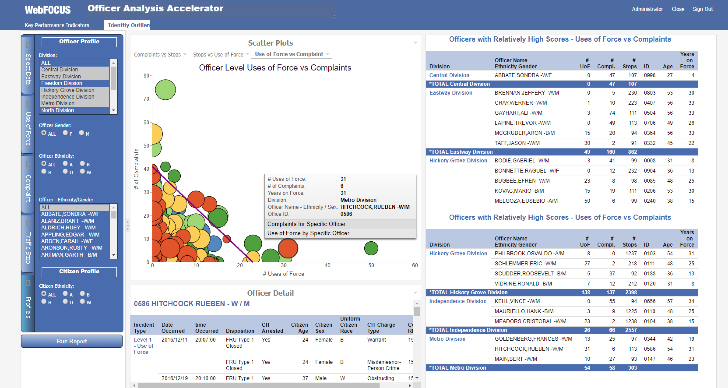The width and height of the screenshot is (728, 388).
Task: Open the Metro Division link in the lower table
Action: [x=447, y=339]
